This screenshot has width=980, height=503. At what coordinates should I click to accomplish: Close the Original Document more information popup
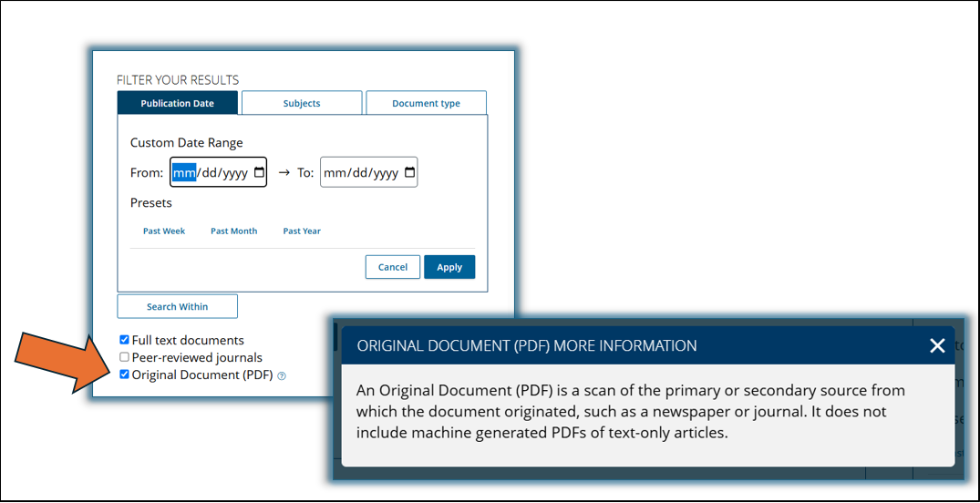pyautogui.click(x=937, y=345)
